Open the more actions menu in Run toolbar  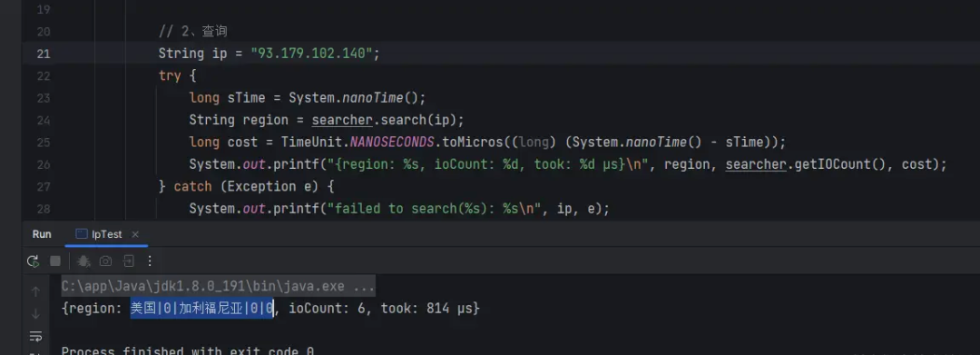point(150,261)
